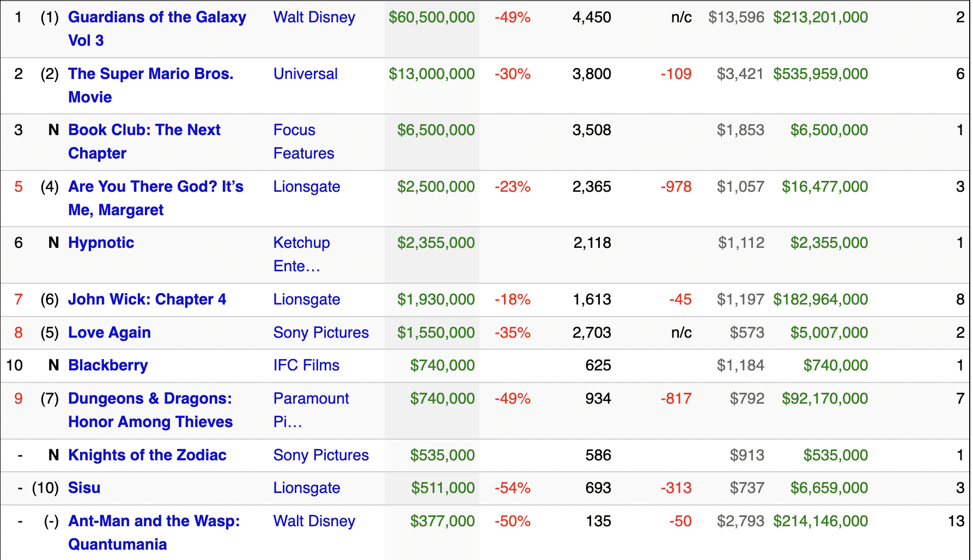Open the Love Again movie link

point(110,333)
